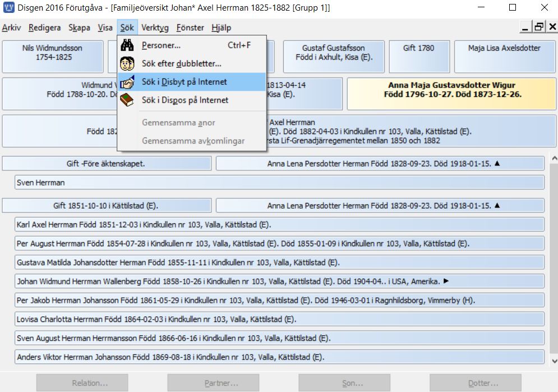
Task: Expand the Anna Lena Persdotter Herman arrow beside Gift -Före äktenskapet.
Action: click(497, 163)
